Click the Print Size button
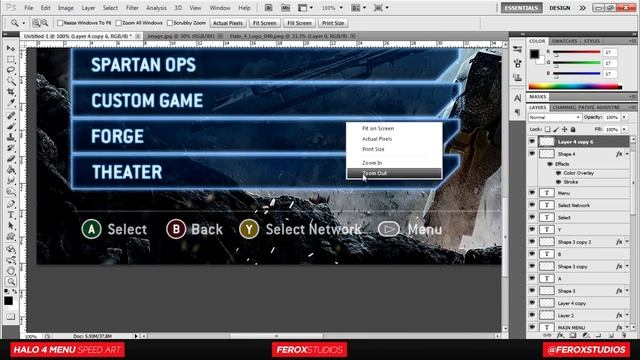 click(x=333, y=23)
